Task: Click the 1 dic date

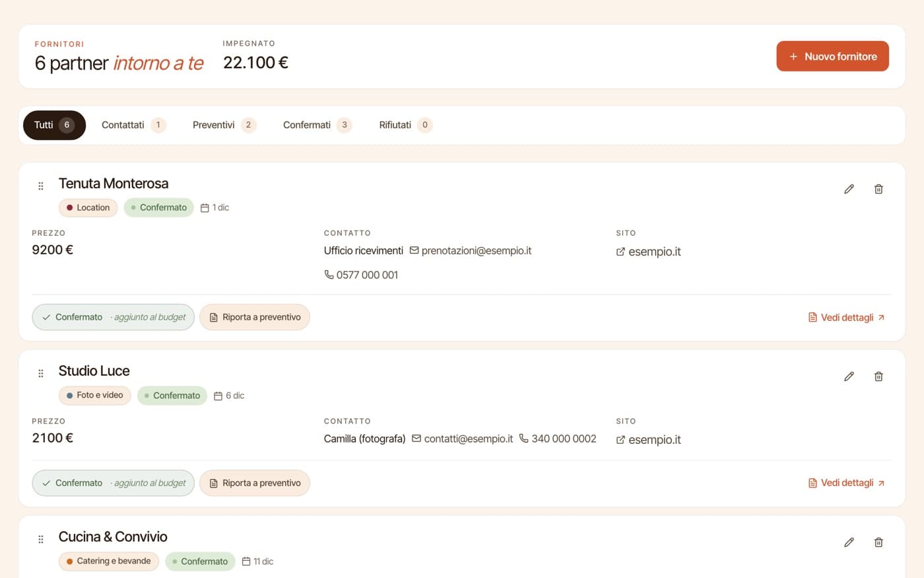Action: 214,207
